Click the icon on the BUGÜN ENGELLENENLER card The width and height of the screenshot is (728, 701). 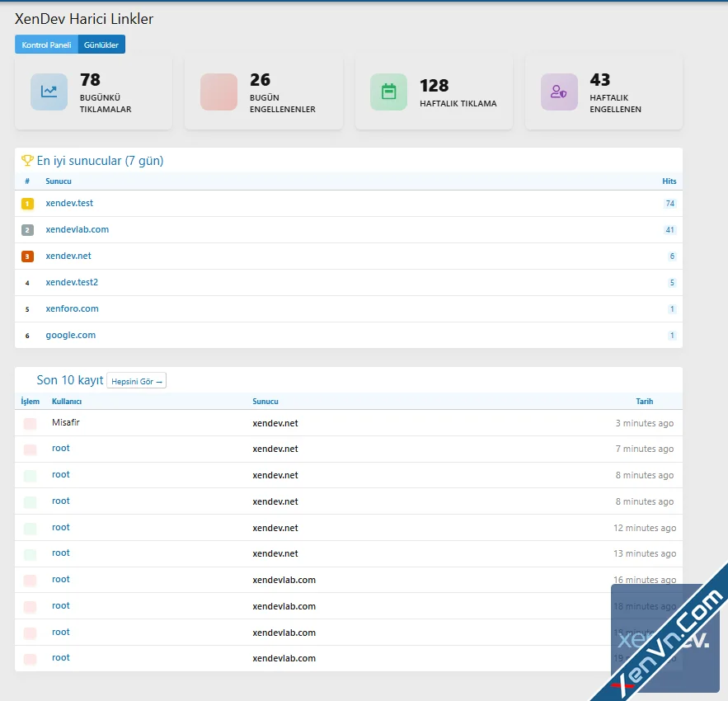tap(218, 91)
